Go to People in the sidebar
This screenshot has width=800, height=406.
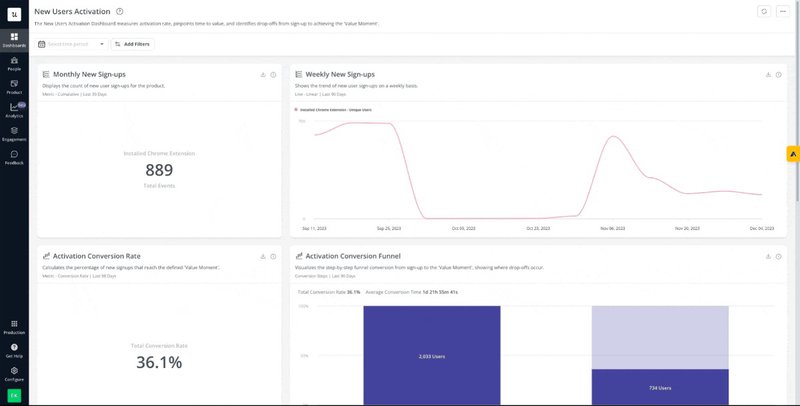pos(14,62)
